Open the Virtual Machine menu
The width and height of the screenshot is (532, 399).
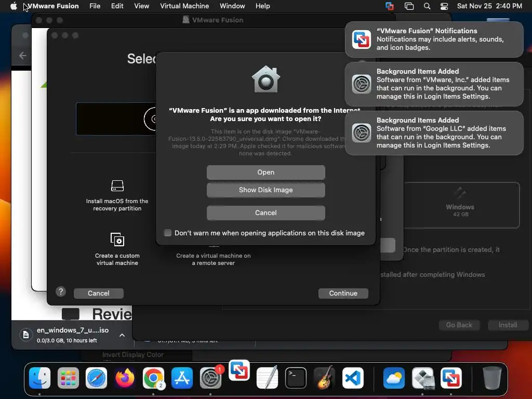184,6
